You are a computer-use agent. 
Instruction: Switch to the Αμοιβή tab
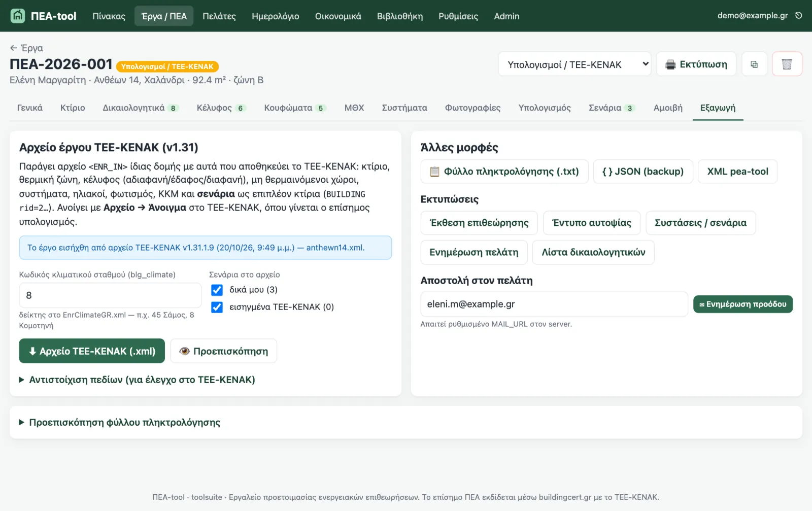(x=668, y=108)
